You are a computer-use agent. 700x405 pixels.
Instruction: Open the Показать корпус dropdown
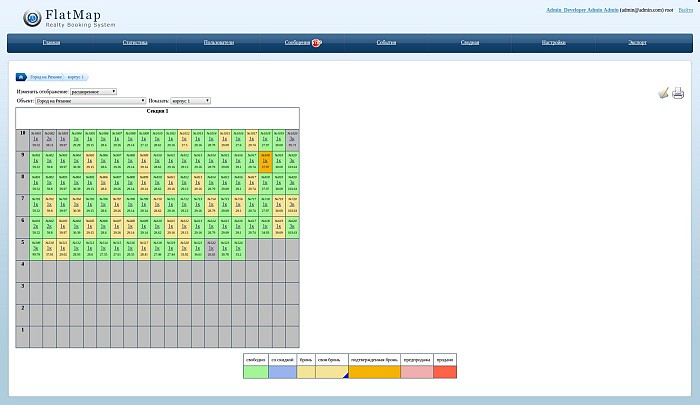(x=190, y=100)
